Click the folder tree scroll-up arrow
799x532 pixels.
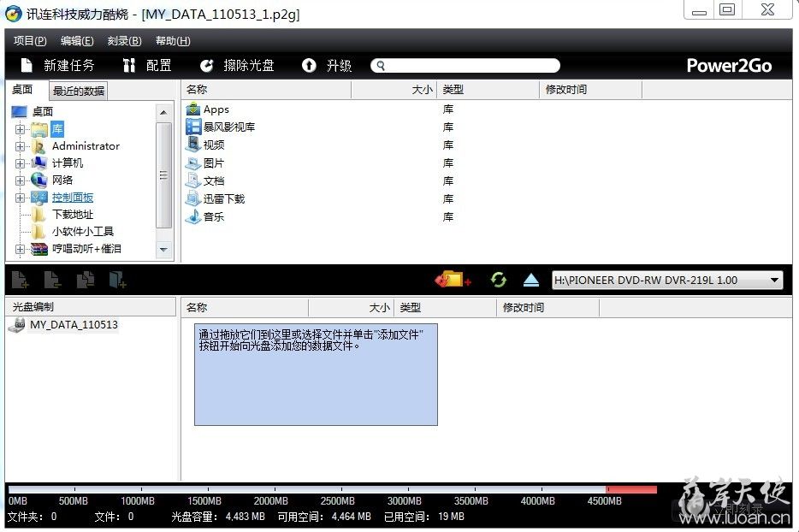click(x=163, y=112)
